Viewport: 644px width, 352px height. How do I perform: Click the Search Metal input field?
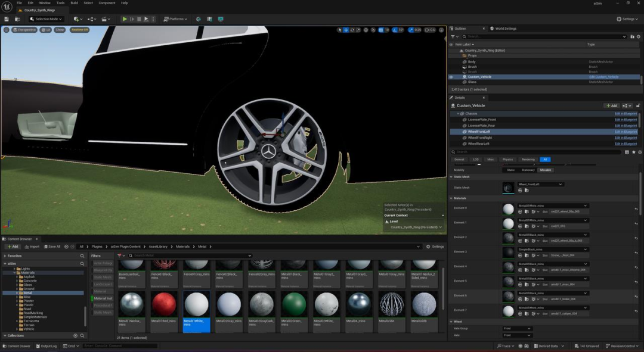coord(190,256)
